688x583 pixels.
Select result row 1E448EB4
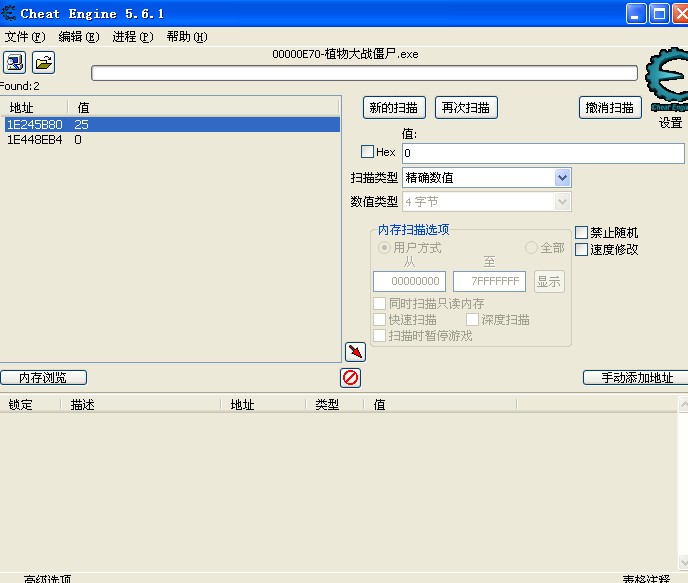tap(172, 139)
